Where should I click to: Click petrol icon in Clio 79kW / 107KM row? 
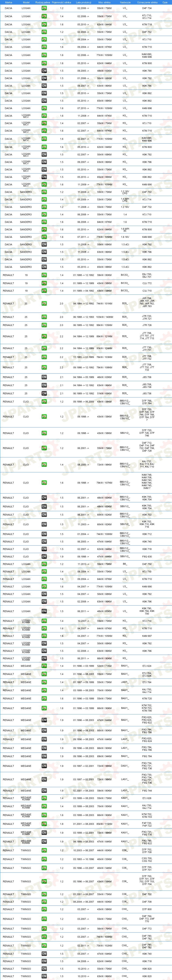pyautogui.click(x=44, y=483)
